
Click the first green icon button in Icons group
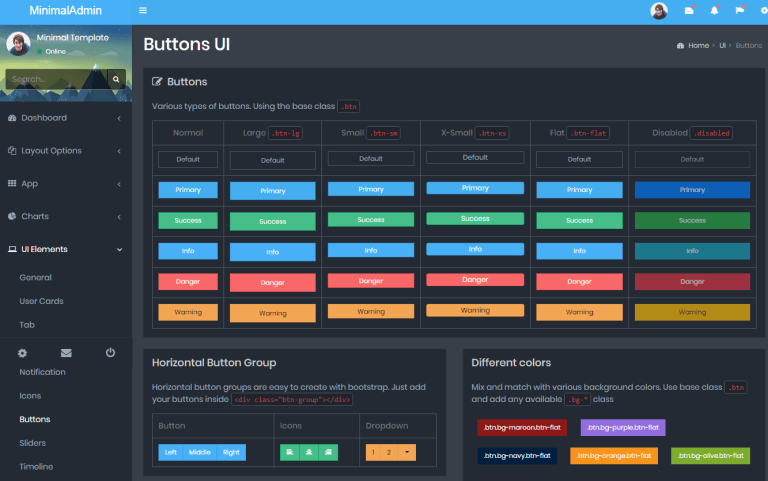tap(289, 452)
